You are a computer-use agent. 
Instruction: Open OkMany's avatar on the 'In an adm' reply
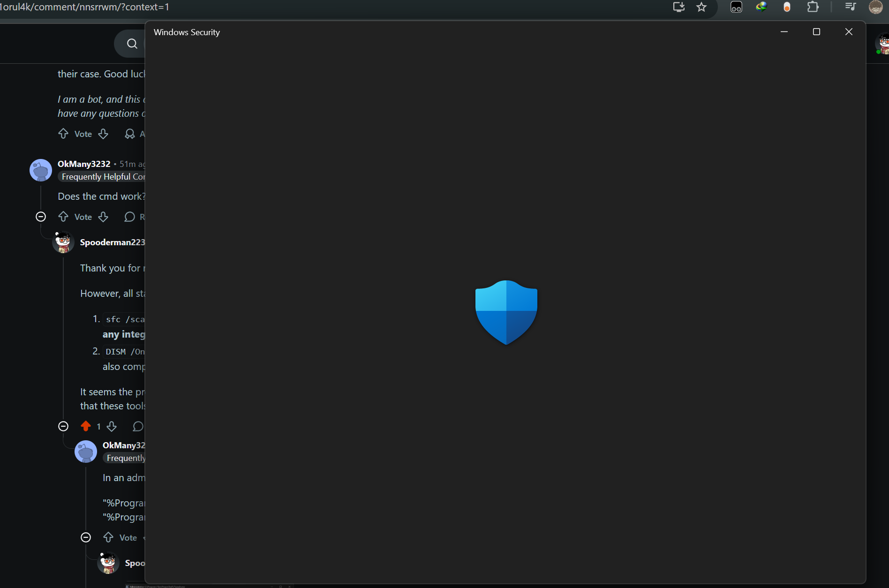point(86,451)
